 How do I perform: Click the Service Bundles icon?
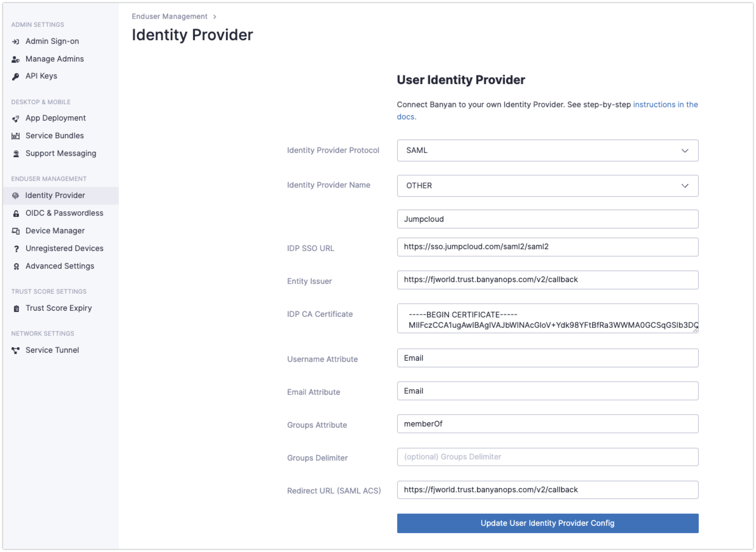tap(15, 136)
